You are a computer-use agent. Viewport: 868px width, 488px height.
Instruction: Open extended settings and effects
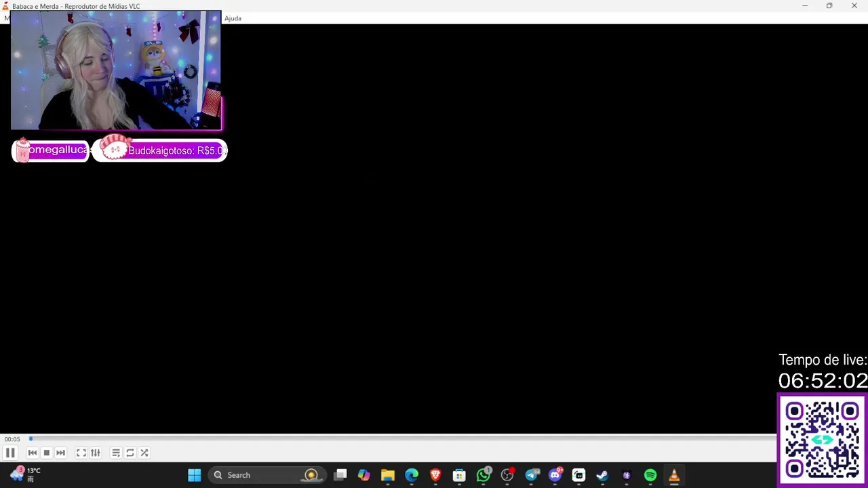click(x=96, y=453)
